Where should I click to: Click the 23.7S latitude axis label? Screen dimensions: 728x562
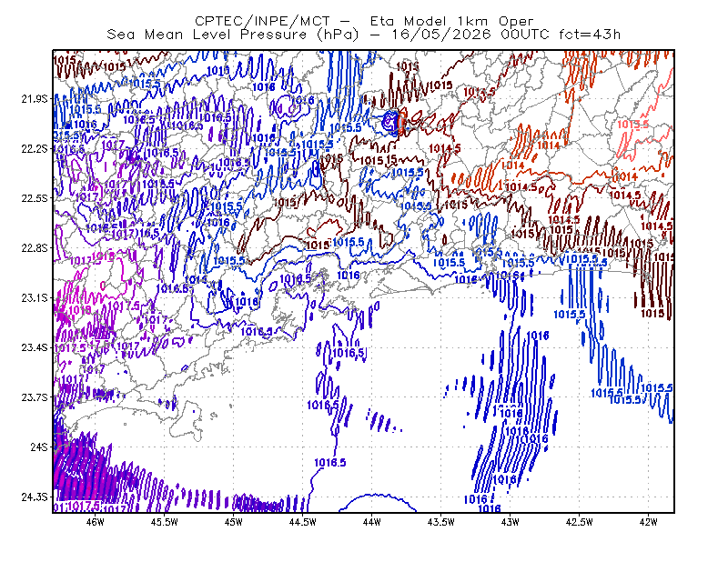coord(35,397)
